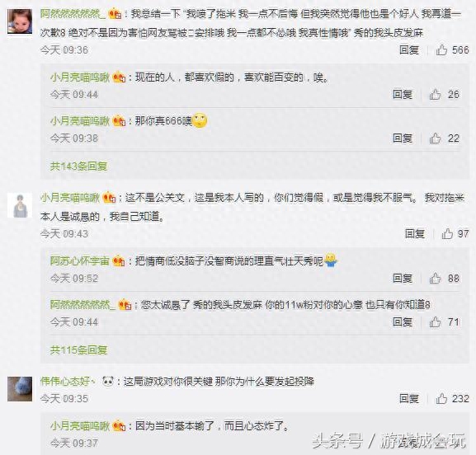This screenshot has width=476, height=455.
Task: Reply to 伟伟心态好's 09:35 comment
Action: pos(409,398)
